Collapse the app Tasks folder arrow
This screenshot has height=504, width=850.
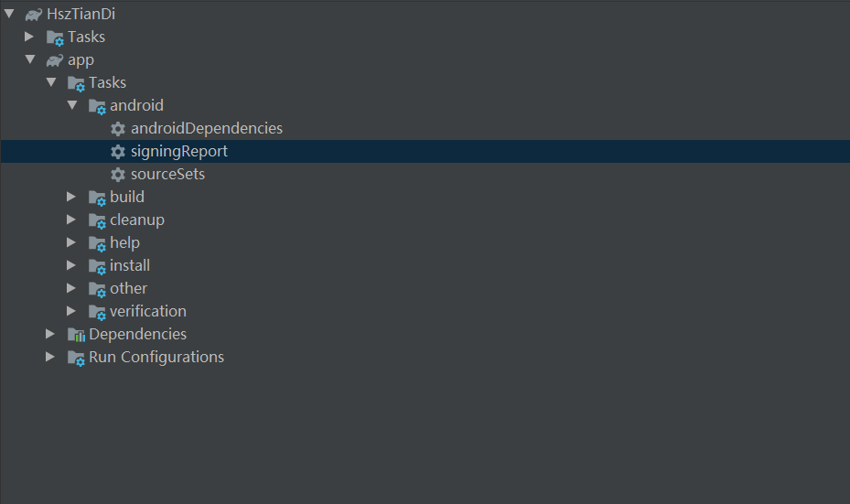(x=51, y=81)
